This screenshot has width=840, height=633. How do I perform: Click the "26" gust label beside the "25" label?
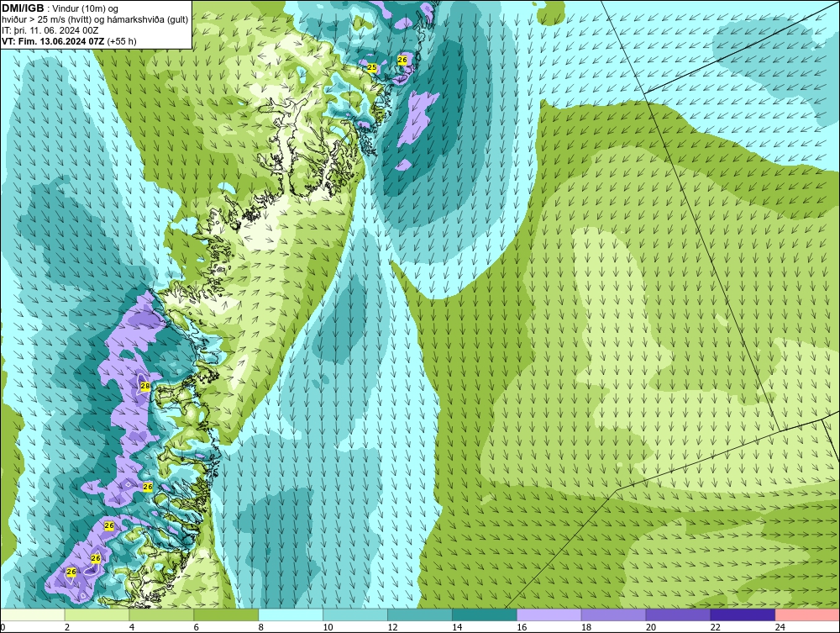tap(402, 60)
